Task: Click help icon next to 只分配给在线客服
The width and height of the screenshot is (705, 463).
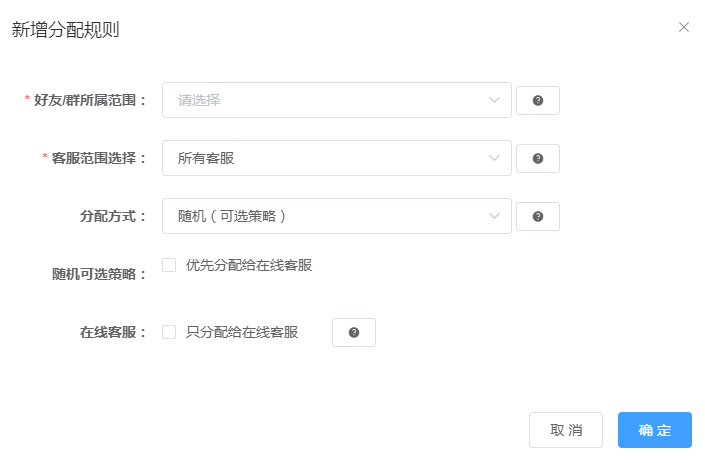Action: pos(354,333)
